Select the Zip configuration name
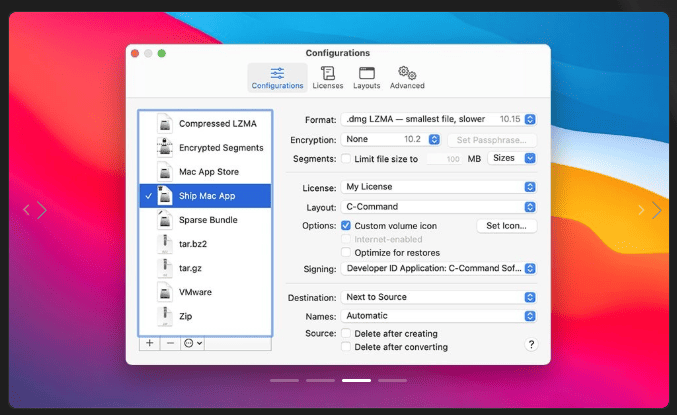The image size is (677, 415). tap(185, 316)
